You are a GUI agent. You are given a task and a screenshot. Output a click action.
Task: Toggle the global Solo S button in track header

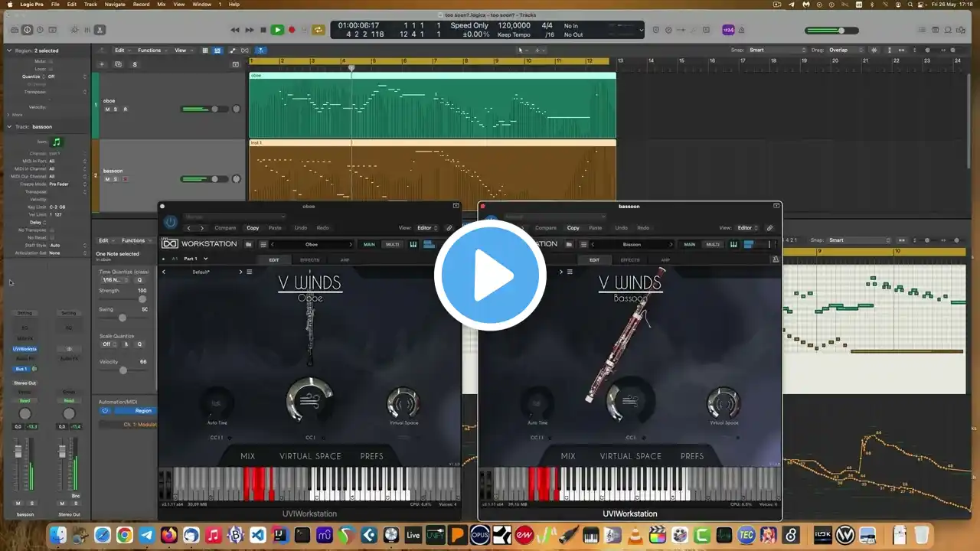click(135, 64)
